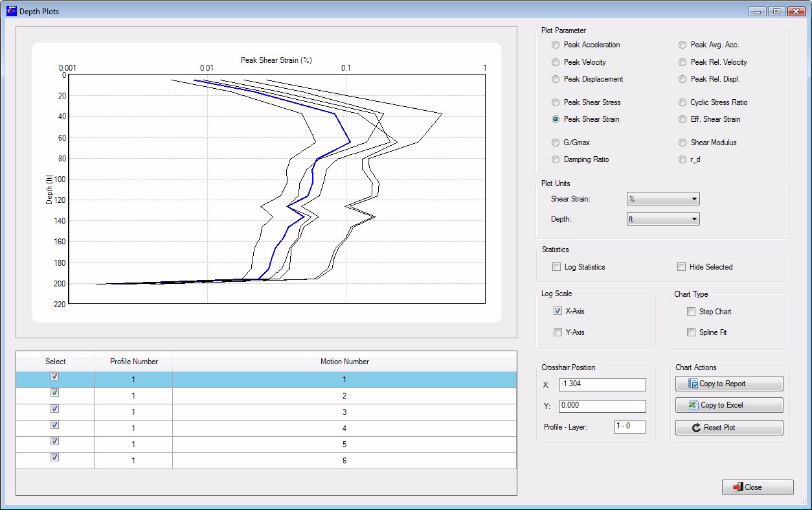Image resolution: width=812 pixels, height=510 pixels.
Task: Uncheck Select box for Motion Number 5
Action: tap(55, 441)
